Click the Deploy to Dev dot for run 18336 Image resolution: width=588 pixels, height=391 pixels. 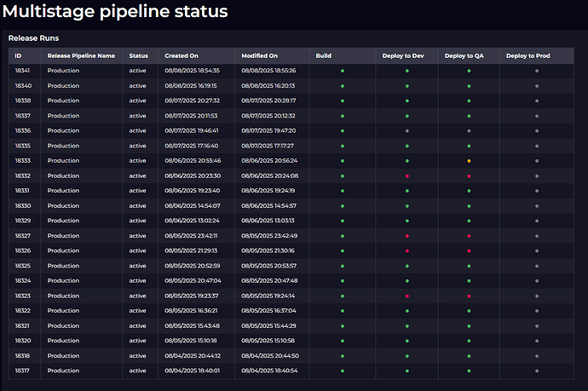pyautogui.click(x=407, y=131)
